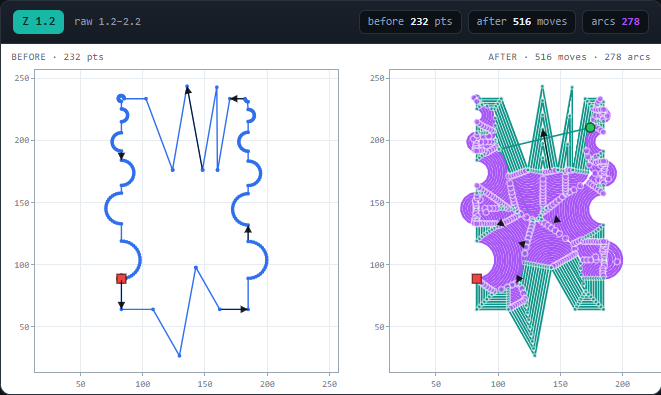661x395 pixels.
Task: Click the x-axis label 150 in BEFORE plot
Action: click(x=205, y=384)
